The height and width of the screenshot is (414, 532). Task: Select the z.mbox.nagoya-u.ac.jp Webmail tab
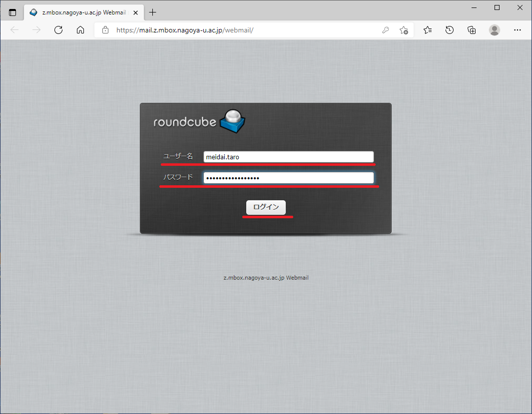pyautogui.click(x=82, y=12)
